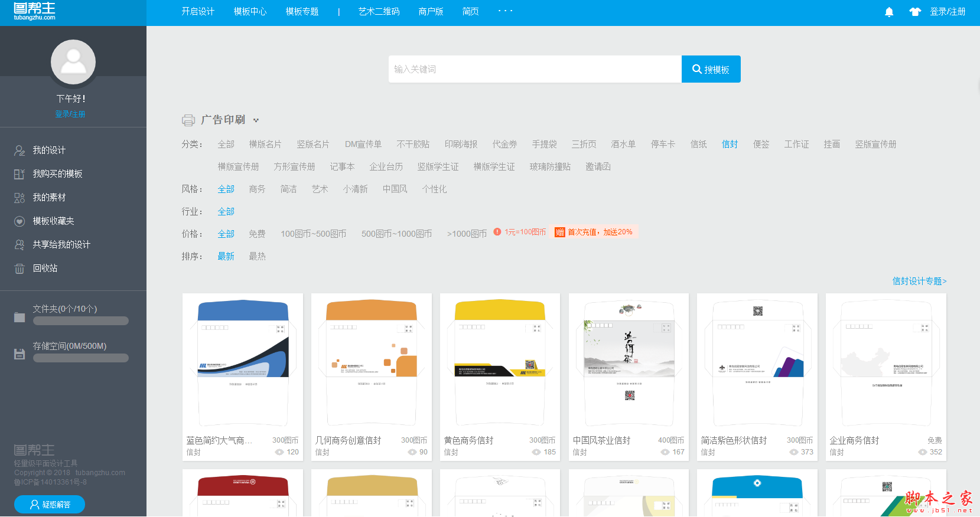Click the folder icon beside 文件夹
980x517 pixels.
pyautogui.click(x=19, y=317)
